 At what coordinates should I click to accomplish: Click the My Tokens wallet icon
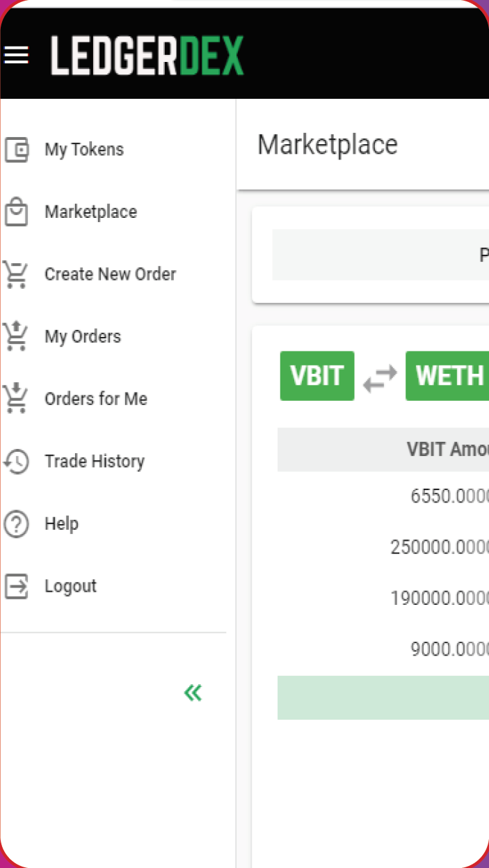click(17, 150)
